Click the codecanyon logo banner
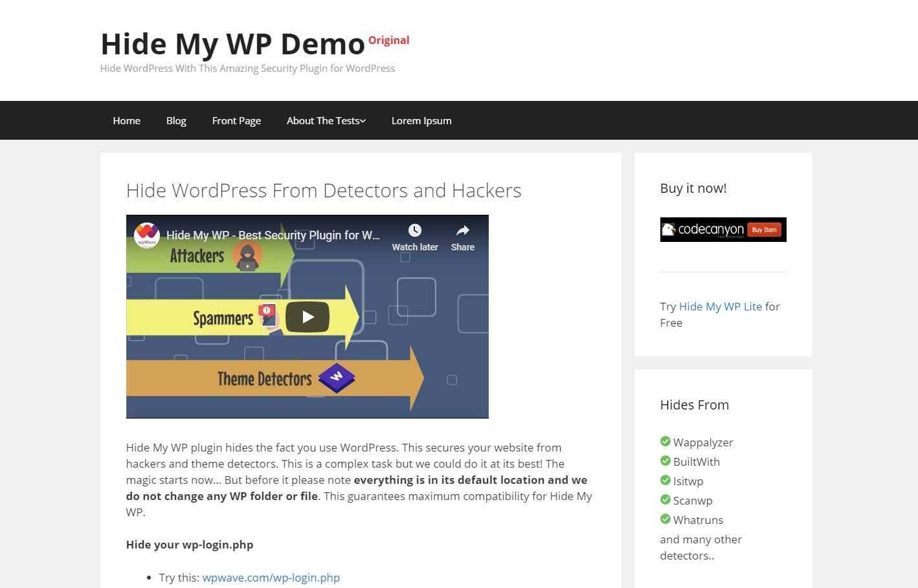918x588 pixels. 723,230
